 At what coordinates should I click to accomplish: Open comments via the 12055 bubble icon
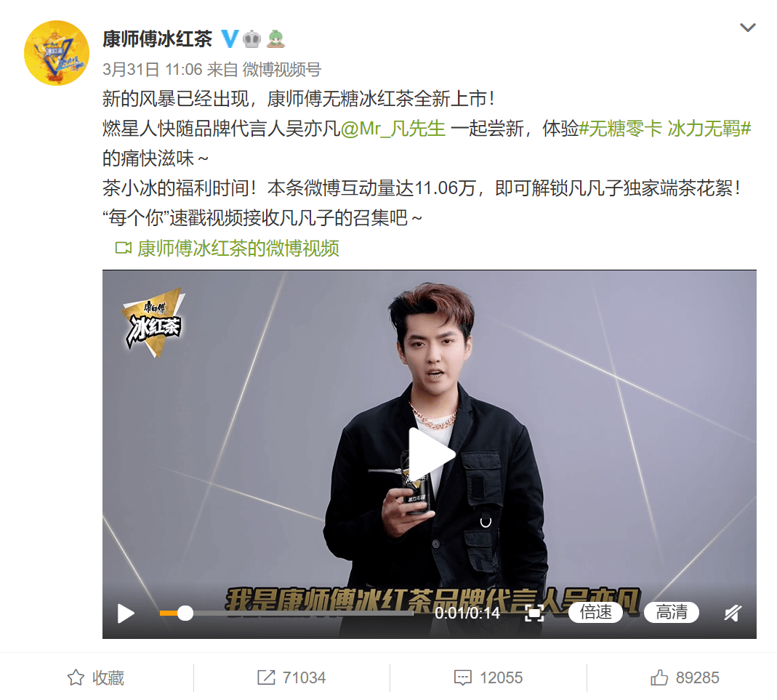pos(463,677)
